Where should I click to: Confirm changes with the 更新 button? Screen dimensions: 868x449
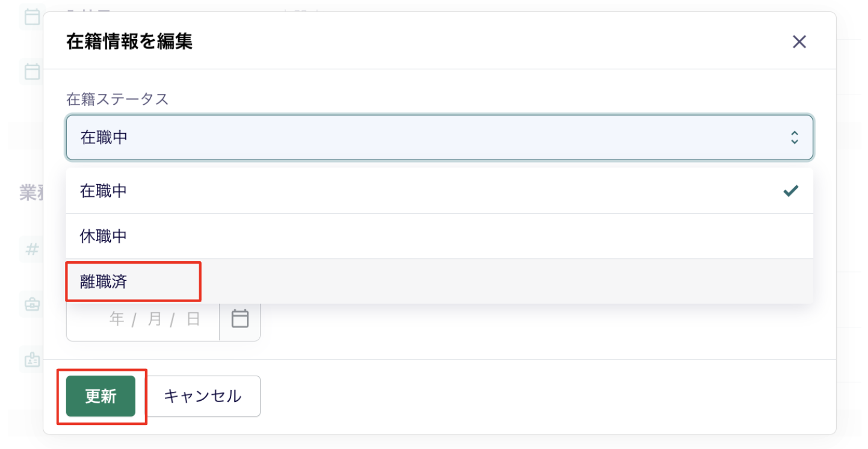tap(101, 396)
